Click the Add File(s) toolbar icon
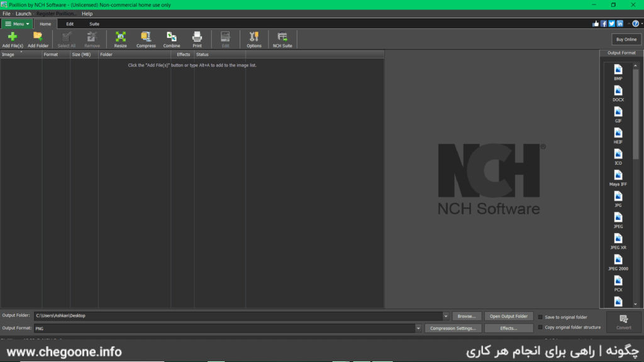Image resolution: width=644 pixels, height=362 pixels. click(x=13, y=40)
